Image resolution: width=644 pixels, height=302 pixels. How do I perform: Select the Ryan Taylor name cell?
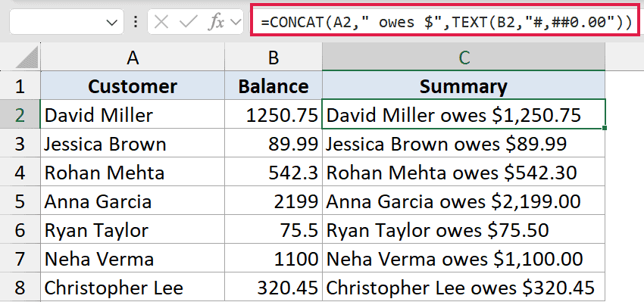pyautogui.click(x=133, y=230)
